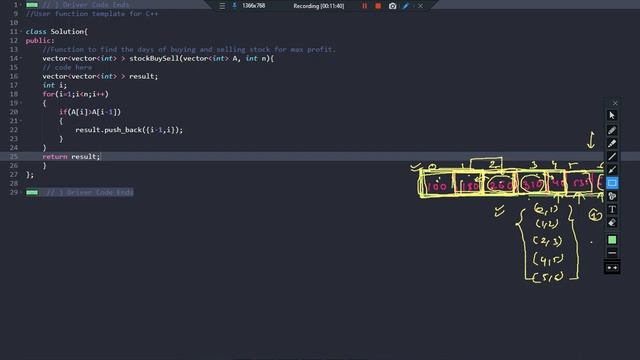Screen dimensions: 640x360
Task: Click the Recording timer text
Action: tap(318, 6)
